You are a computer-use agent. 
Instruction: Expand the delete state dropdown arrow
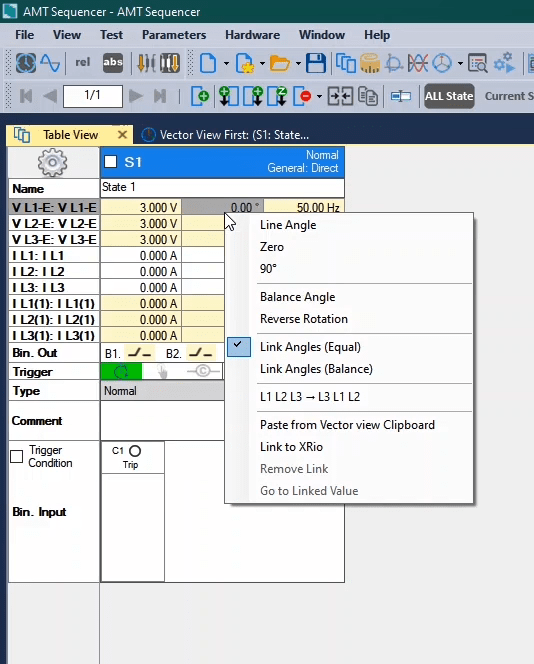click(x=319, y=97)
